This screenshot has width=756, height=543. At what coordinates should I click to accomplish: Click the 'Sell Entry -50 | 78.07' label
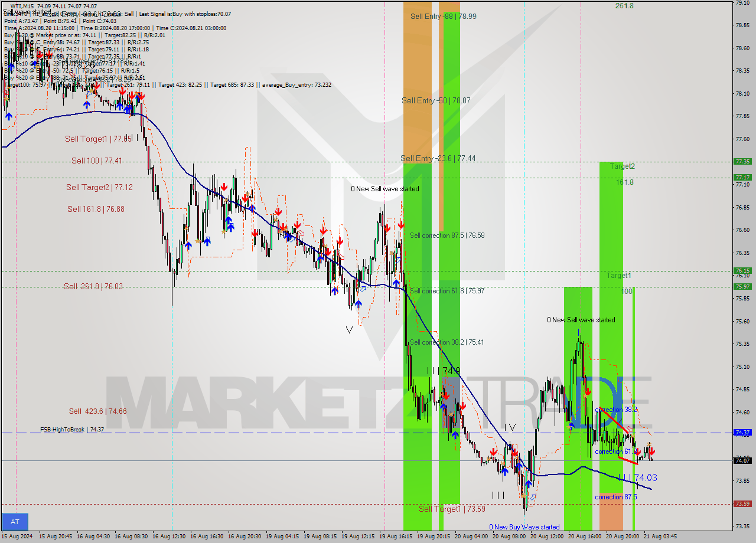click(436, 101)
